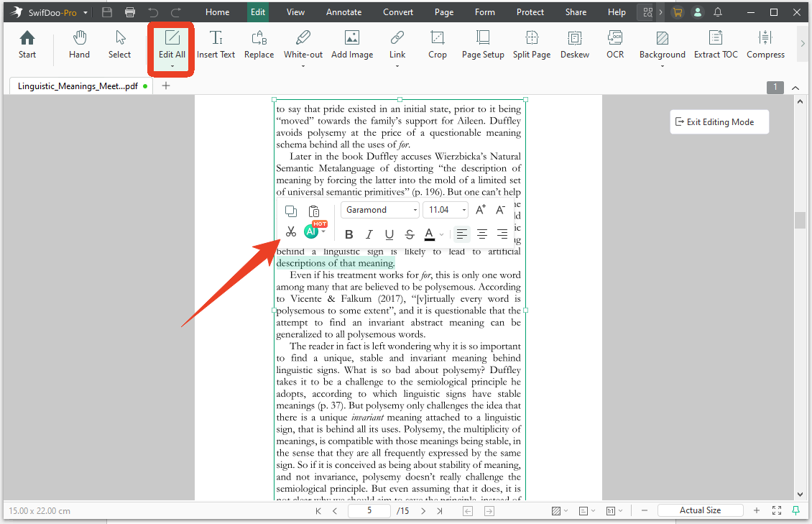Viewport: 812px width, 524px height.
Task: Select the Crop tool
Action: point(438,44)
